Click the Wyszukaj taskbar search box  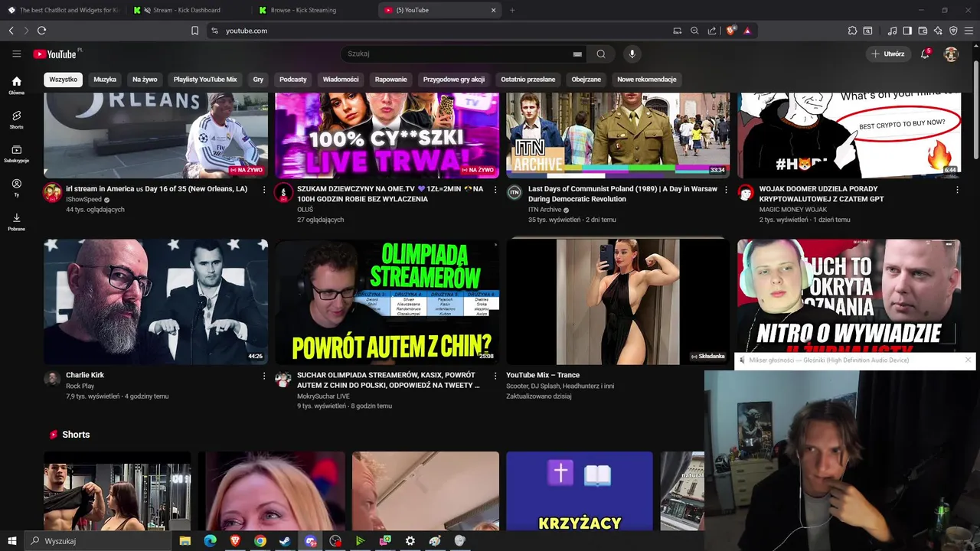pyautogui.click(x=100, y=541)
